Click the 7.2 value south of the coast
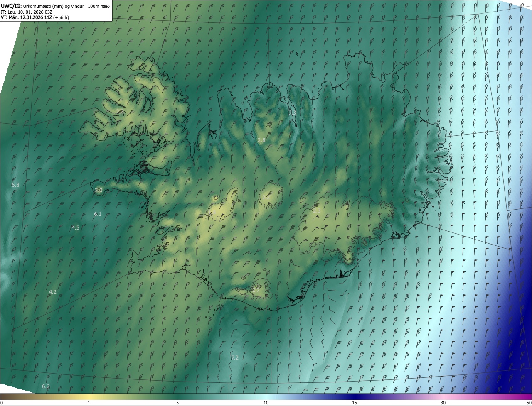The image size is (532, 406). coord(234,357)
